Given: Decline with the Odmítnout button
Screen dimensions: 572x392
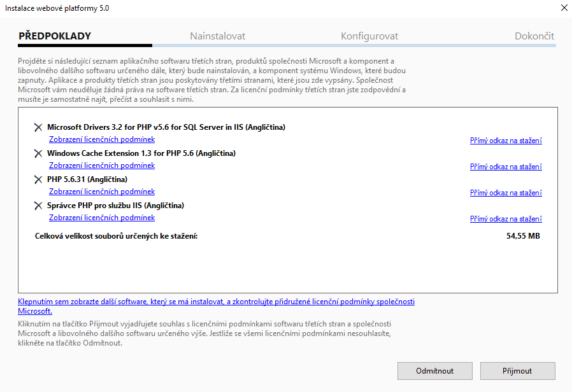Looking at the screenshot, I should coord(435,371).
